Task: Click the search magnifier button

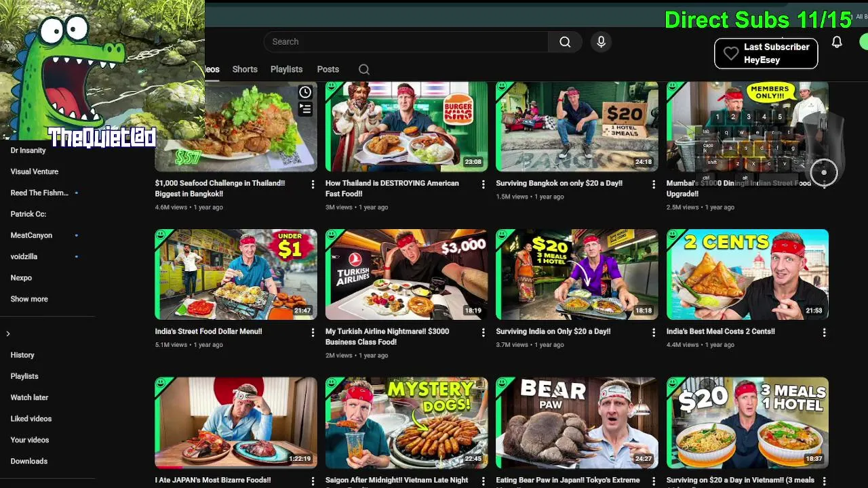Action: pos(565,42)
